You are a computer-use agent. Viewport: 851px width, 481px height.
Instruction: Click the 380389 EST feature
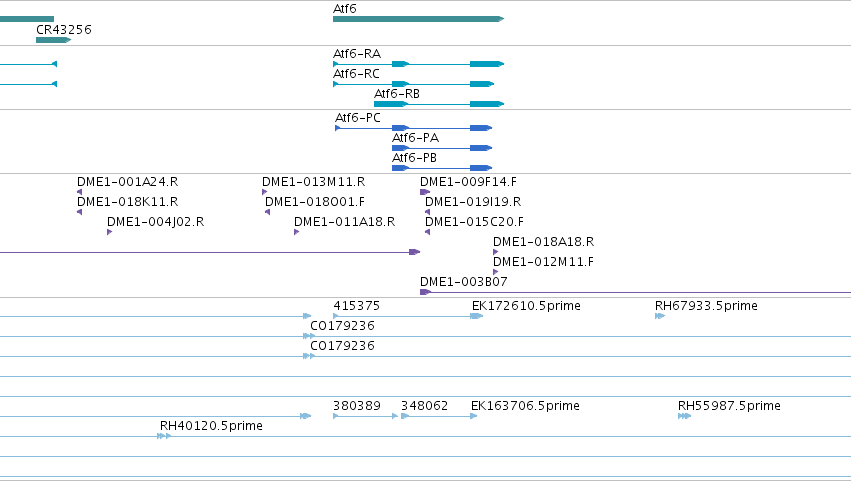[365, 416]
